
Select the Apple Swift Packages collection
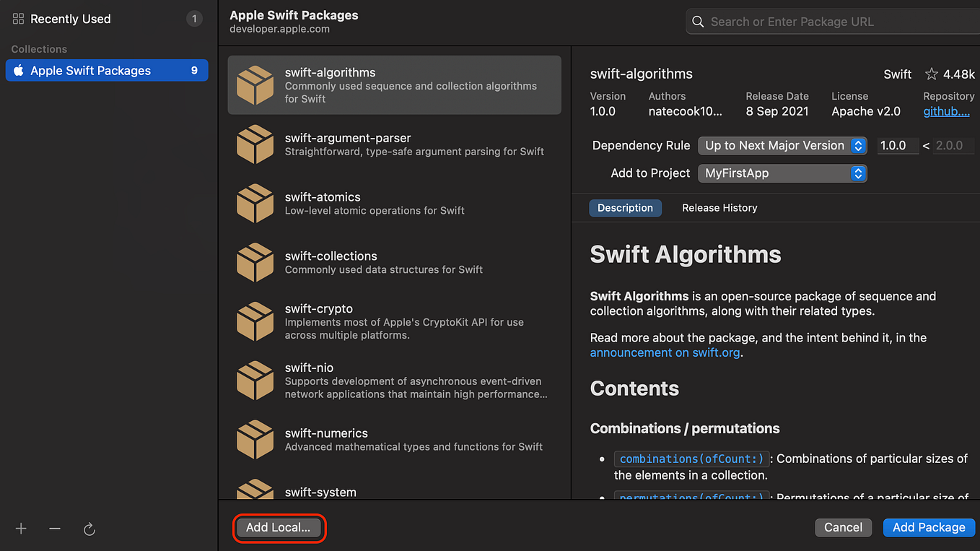coord(107,70)
